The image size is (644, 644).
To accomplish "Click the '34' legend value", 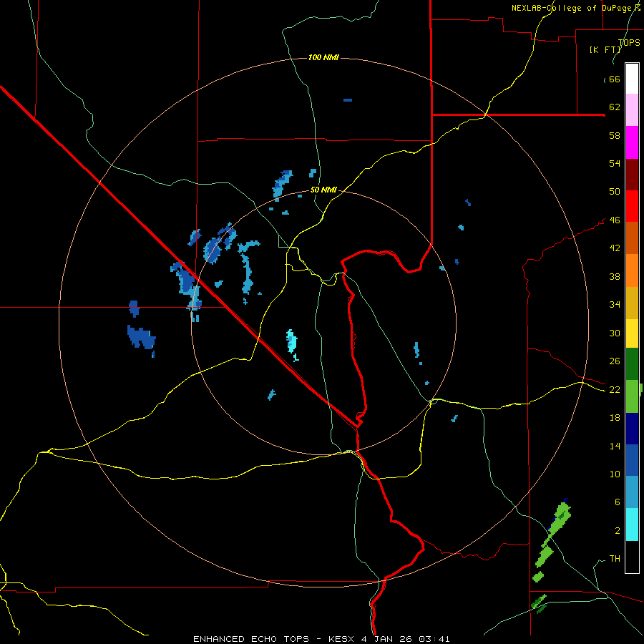I will point(615,305).
